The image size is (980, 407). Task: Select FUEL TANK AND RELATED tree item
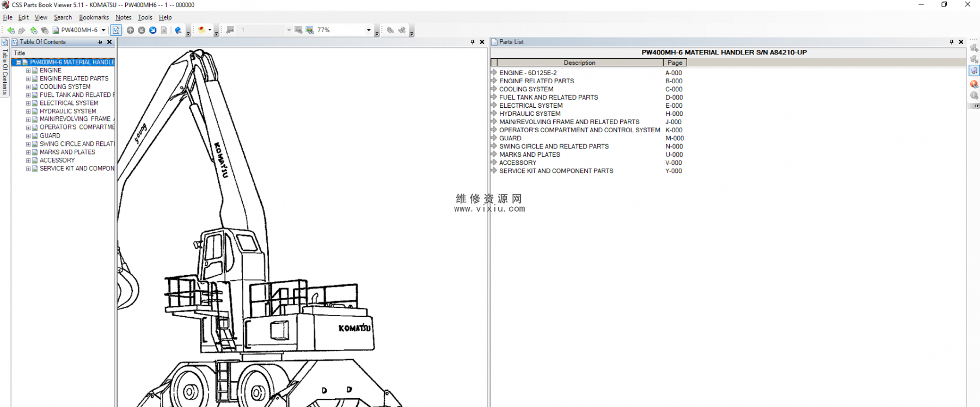click(77, 95)
